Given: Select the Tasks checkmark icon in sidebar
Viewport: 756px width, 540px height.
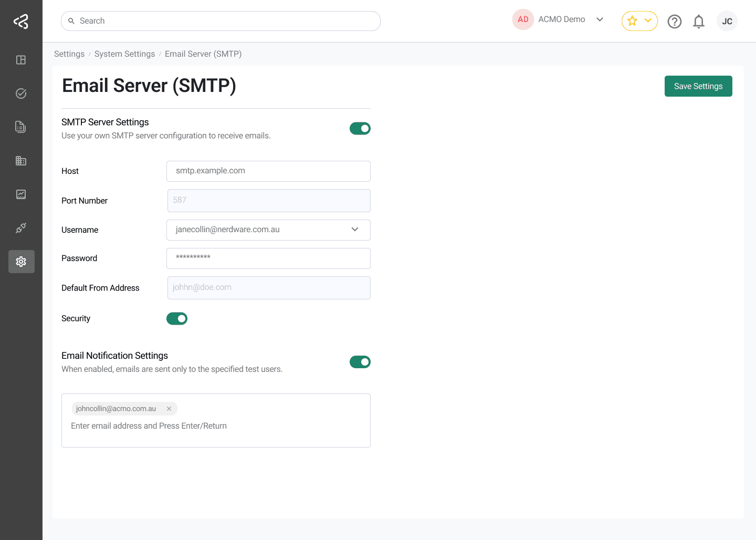Looking at the screenshot, I should (21, 93).
